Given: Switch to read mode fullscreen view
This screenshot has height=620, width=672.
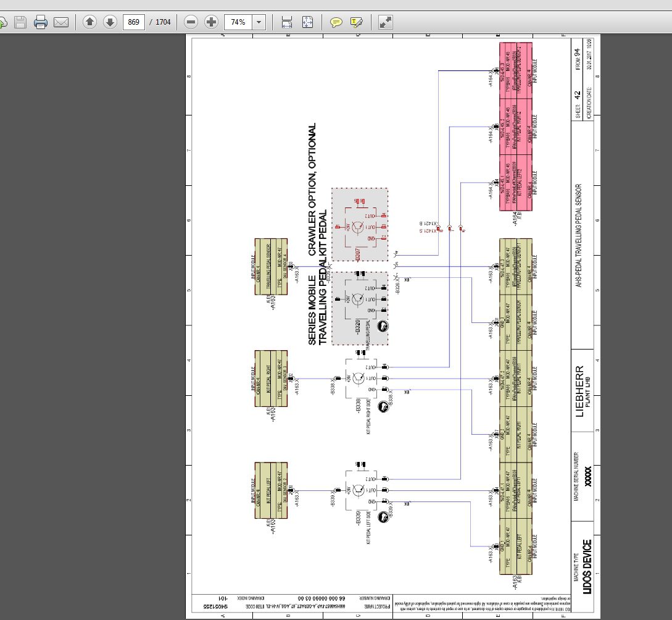Looking at the screenshot, I should [x=385, y=22].
